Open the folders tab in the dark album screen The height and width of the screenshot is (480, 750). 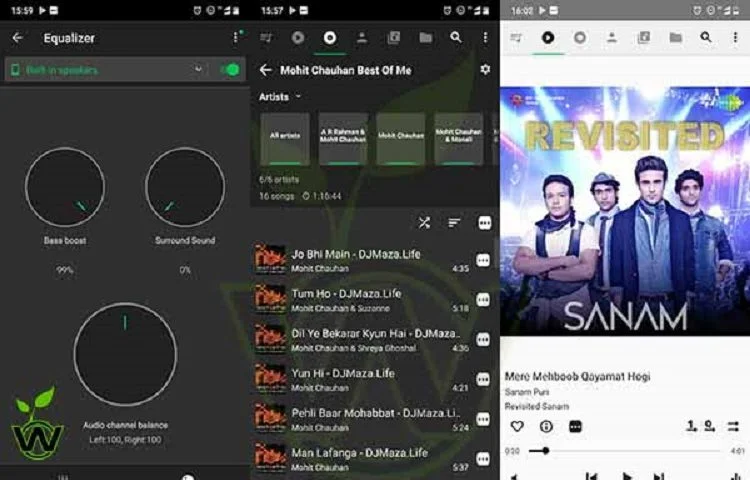click(x=426, y=38)
